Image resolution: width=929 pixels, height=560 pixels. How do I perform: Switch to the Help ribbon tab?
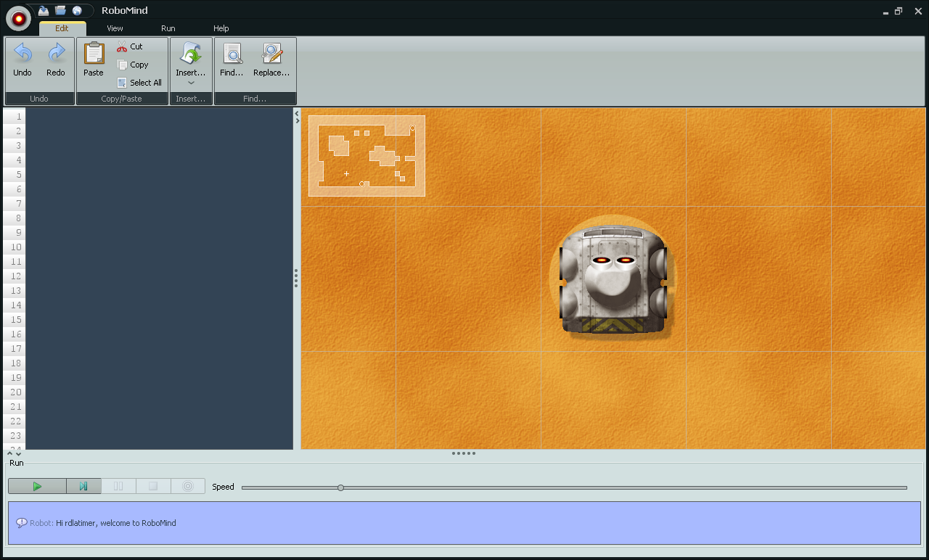click(221, 28)
